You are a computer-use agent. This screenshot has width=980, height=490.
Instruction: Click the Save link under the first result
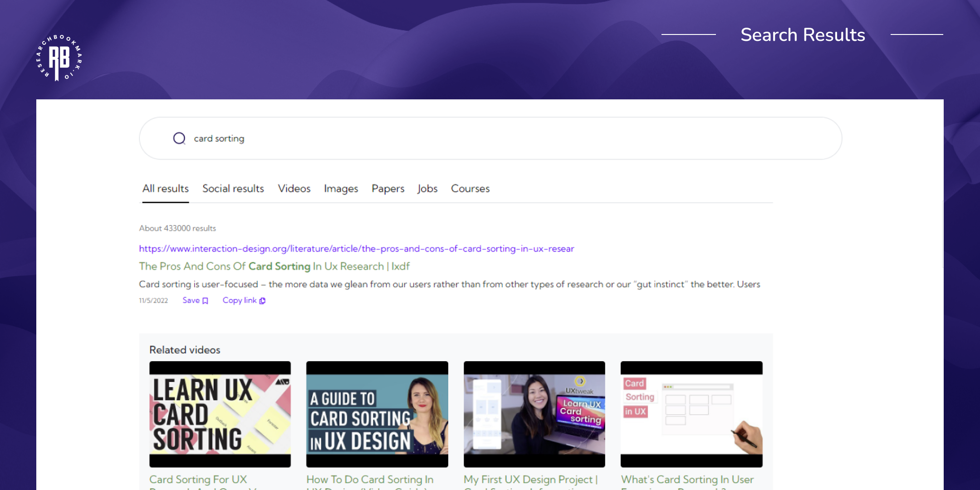[x=190, y=300]
